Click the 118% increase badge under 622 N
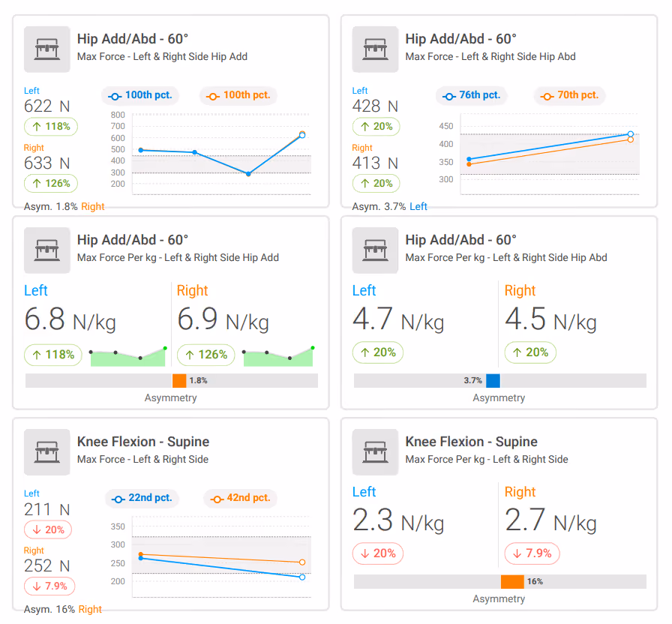This screenshot has width=672, height=624. coord(51,127)
